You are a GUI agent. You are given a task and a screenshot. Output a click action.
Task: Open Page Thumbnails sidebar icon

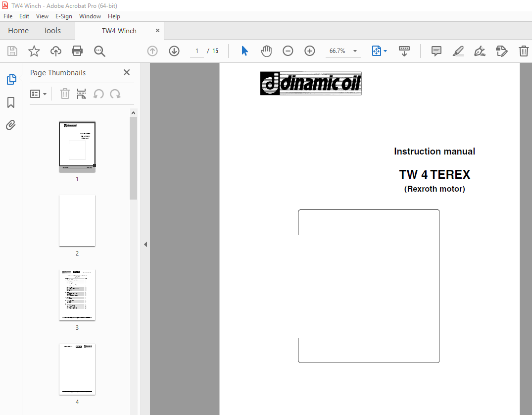coord(11,79)
